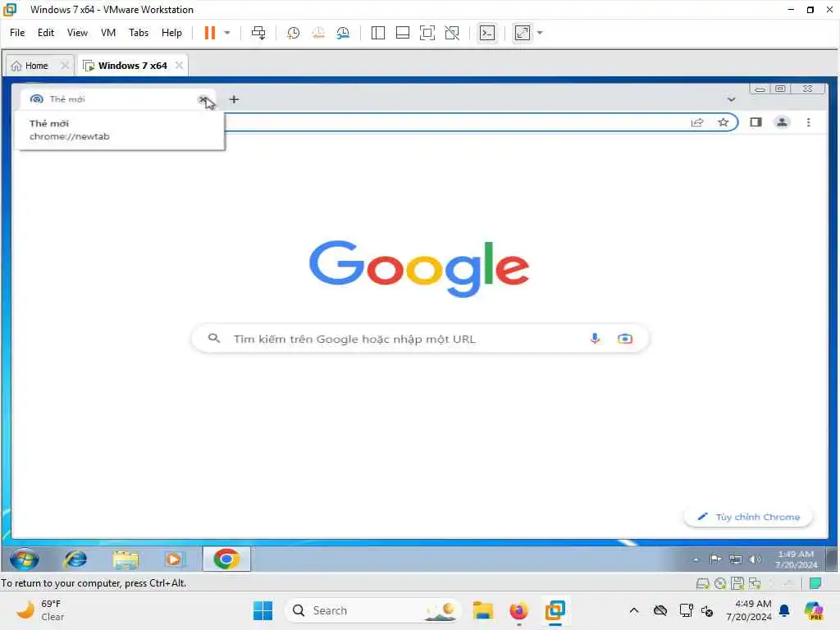Open the Windows 7 Start orb

click(25, 559)
